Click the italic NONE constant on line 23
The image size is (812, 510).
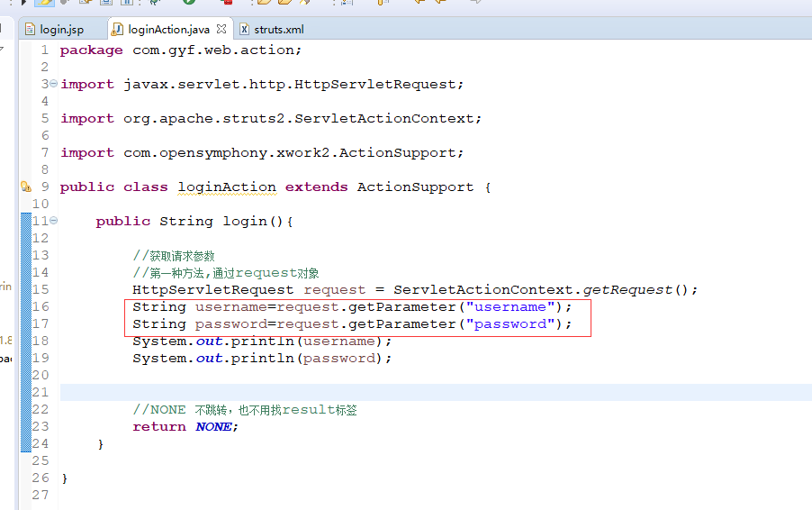tap(213, 426)
